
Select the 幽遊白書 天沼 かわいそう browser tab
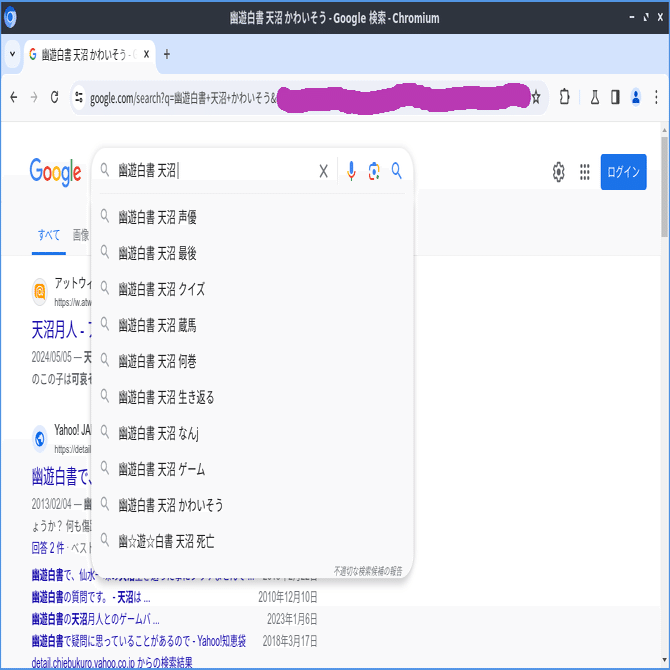(x=90, y=55)
